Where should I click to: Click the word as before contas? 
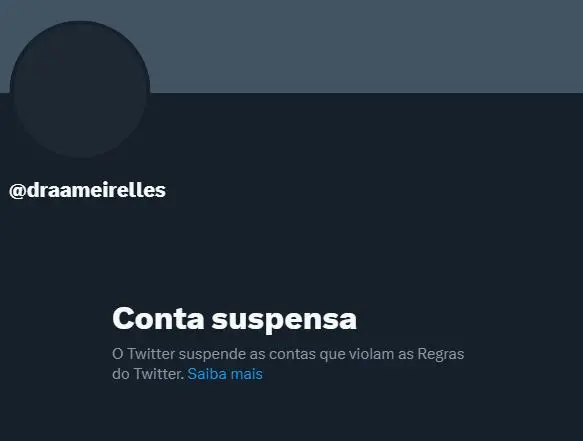tap(258, 355)
